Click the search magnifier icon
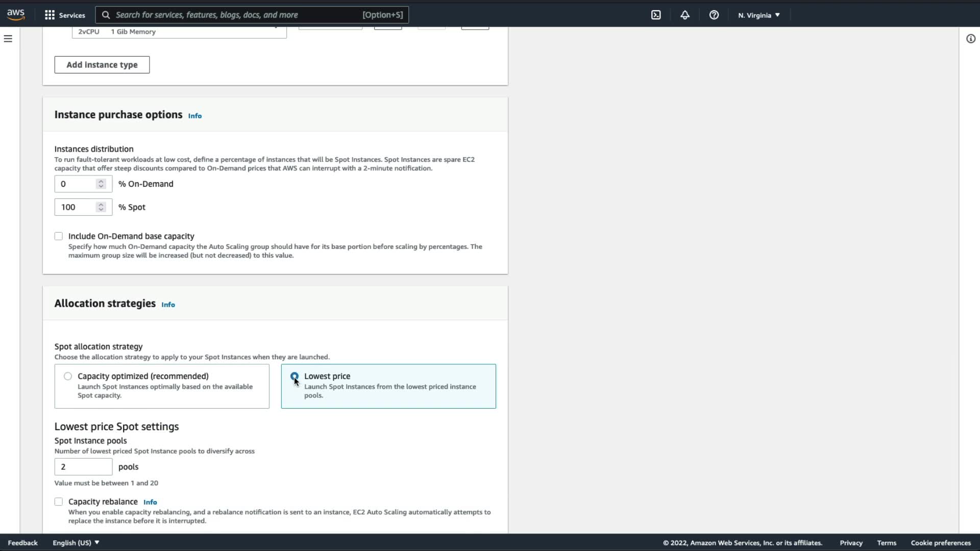The height and width of the screenshot is (551, 980). (106, 15)
